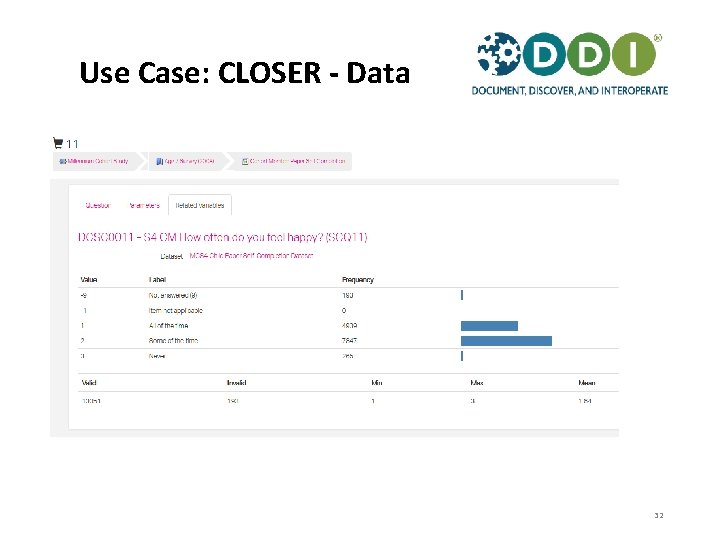Click the Label column header
Viewport: 720px width, 540px height.
(157, 279)
